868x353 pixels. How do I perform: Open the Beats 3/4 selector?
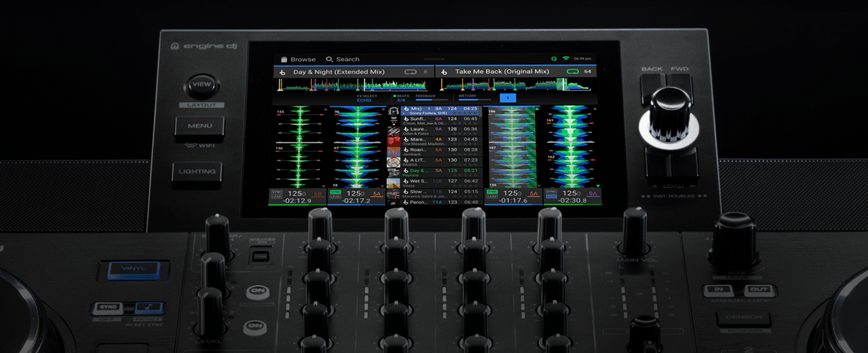(x=401, y=98)
